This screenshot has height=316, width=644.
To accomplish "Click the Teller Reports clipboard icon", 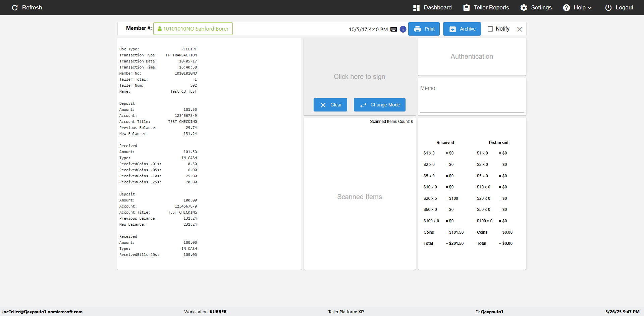I will point(466,7).
